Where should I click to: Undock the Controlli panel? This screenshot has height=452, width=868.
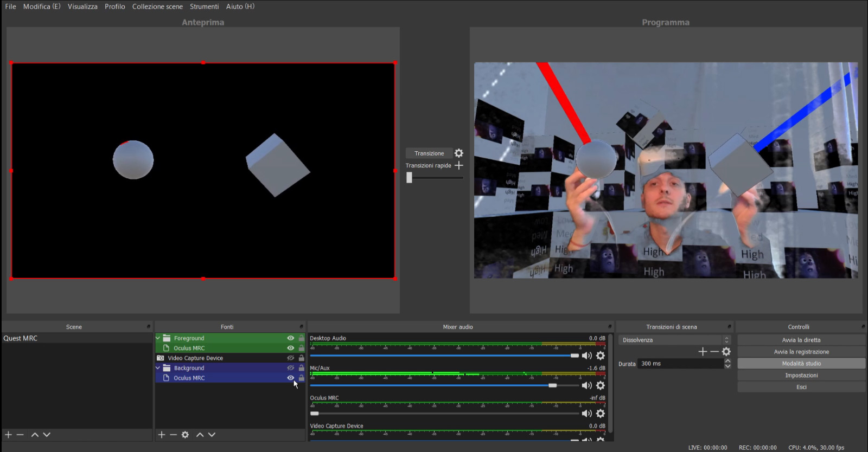click(x=863, y=327)
